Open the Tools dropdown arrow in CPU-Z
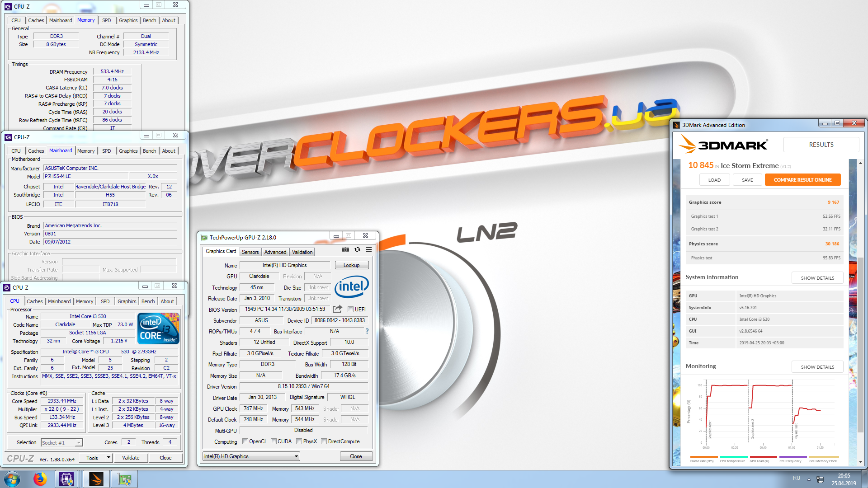Image resolution: width=868 pixels, height=488 pixels. click(x=108, y=458)
